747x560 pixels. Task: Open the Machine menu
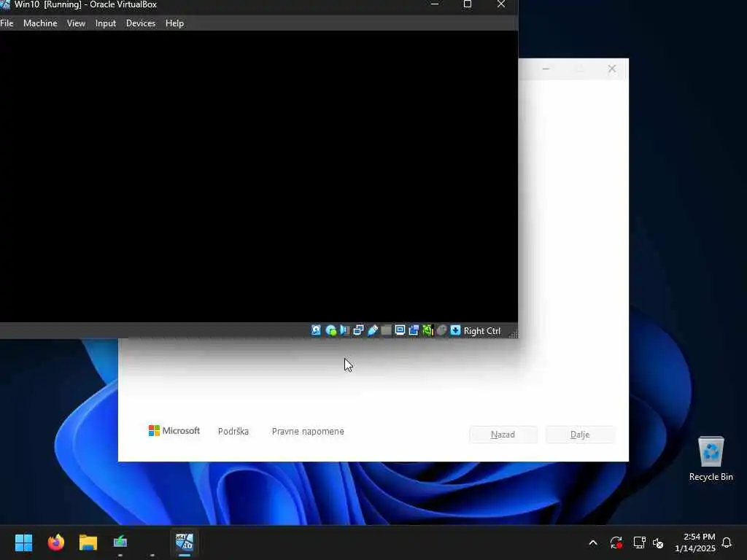(40, 23)
